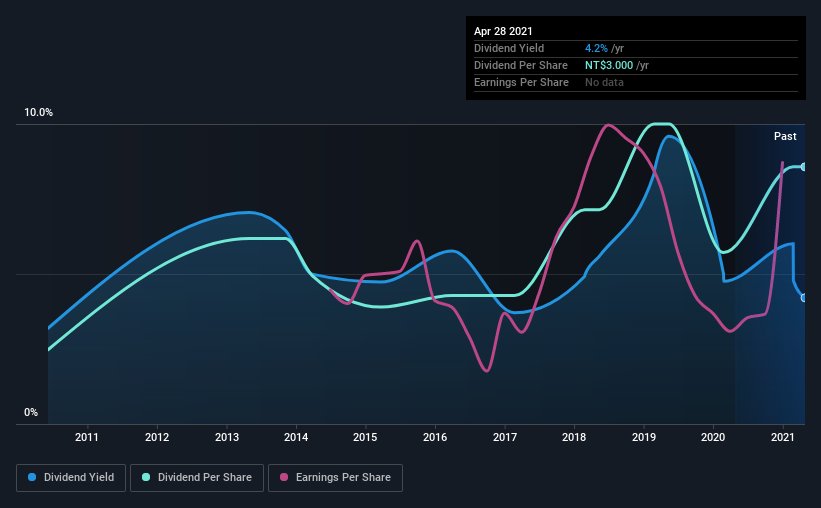The height and width of the screenshot is (508, 821).
Task: Click the tooltip's Dividend Per Share row label
Action: point(520,65)
